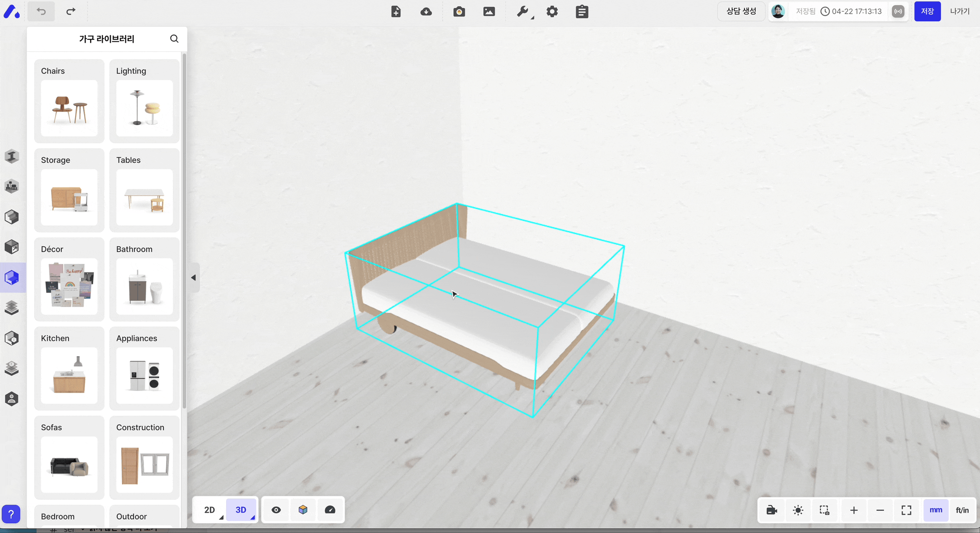Toggle visibility eye icon in bottom bar
The height and width of the screenshot is (533, 980).
tap(276, 510)
